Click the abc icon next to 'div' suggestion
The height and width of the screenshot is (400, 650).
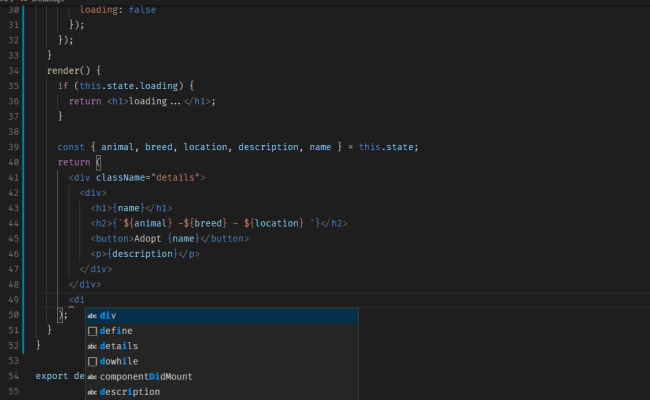coord(92,316)
